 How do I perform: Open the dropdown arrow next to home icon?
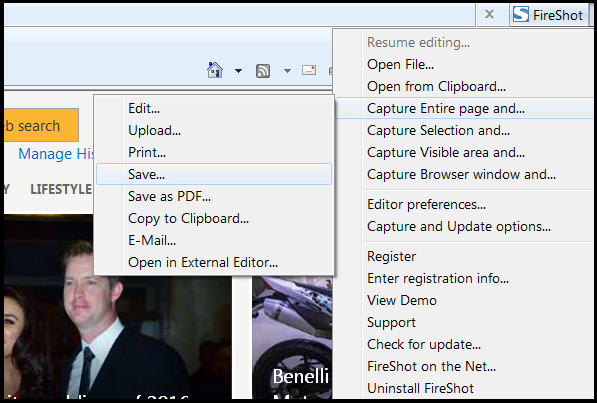pyautogui.click(x=238, y=70)
